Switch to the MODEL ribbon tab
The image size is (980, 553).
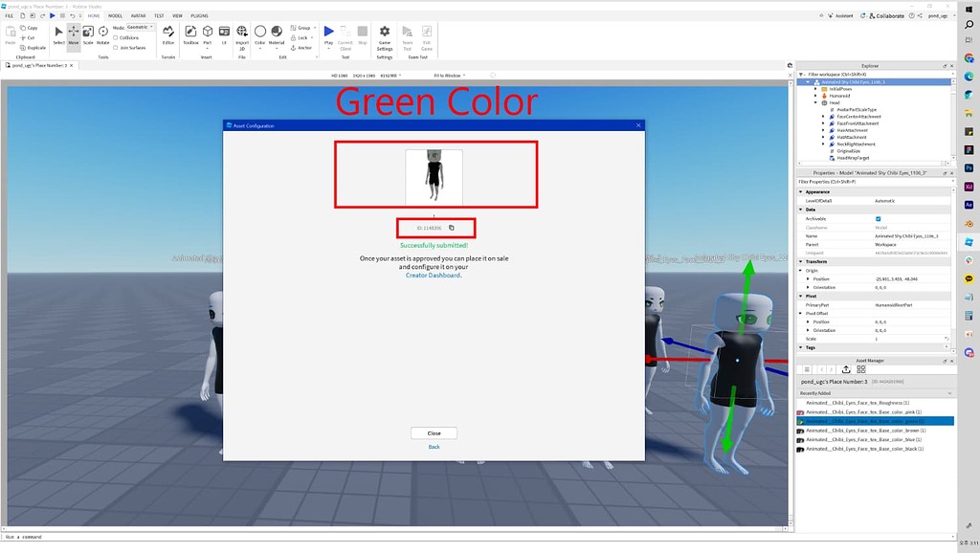(x=114, y=15)
